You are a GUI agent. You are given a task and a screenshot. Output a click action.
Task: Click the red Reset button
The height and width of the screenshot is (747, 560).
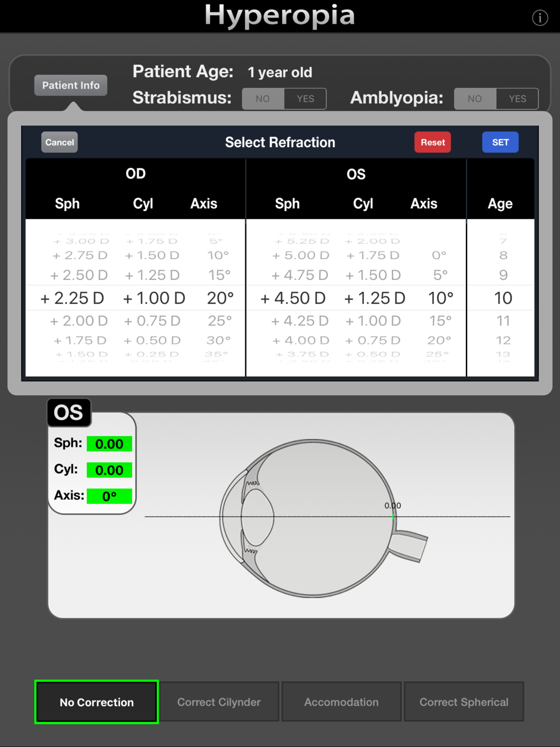point(433,142)
